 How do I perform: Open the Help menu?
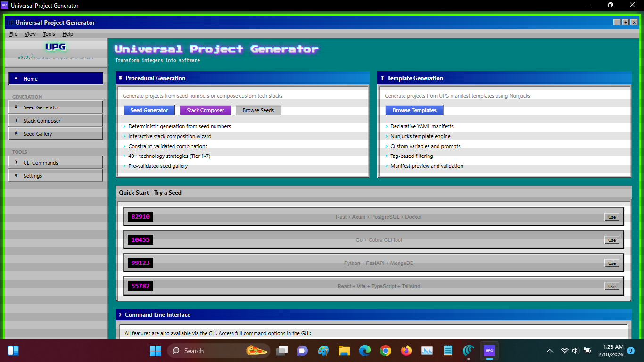pyautogui.click(x=67, y=34)
